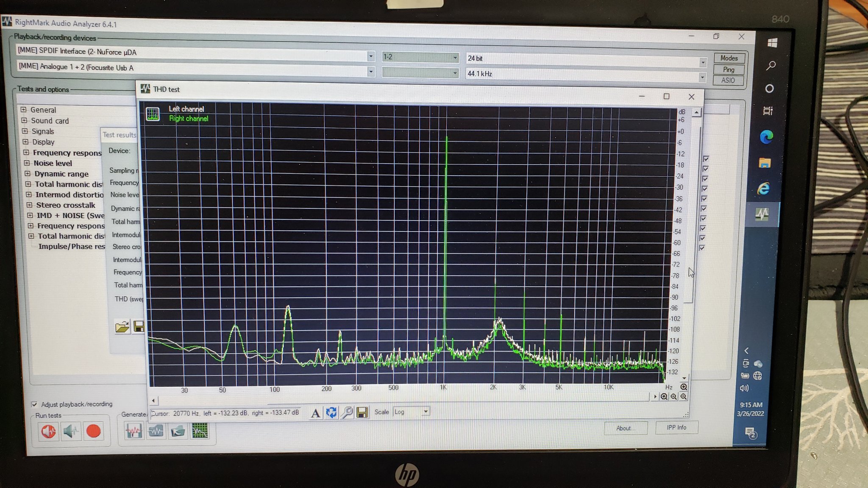Image resolution: width=868 pixels, height=488 pixels.
Task: Click the zoom-in magnifier beside the horizontal scroll right arrow
Action: coord(664,396)
